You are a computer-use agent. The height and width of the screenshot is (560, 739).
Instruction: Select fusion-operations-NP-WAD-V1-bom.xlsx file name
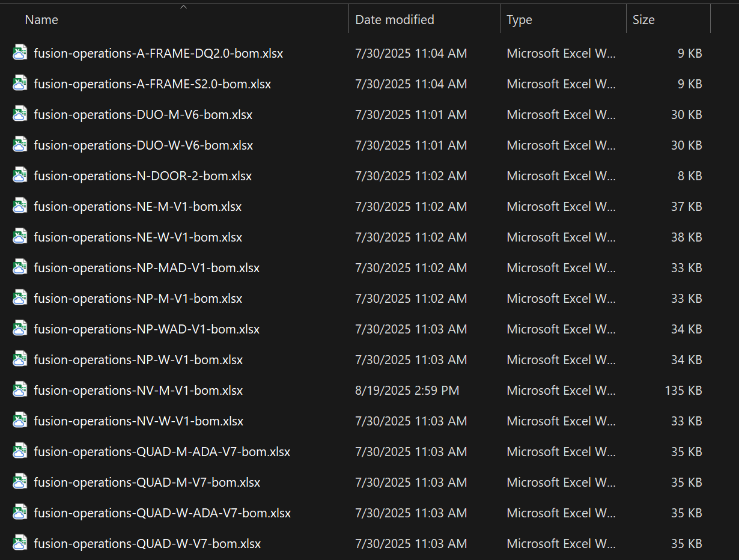(147, 329)
